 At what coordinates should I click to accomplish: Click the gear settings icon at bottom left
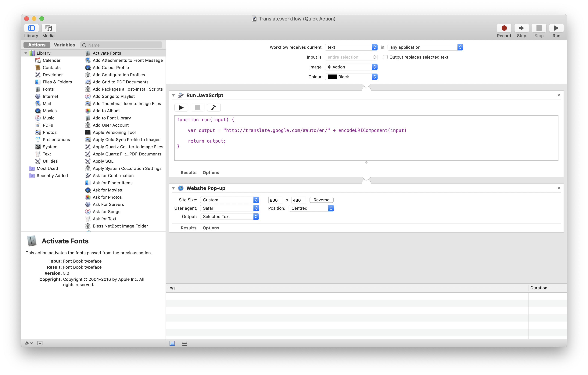tap(28, 343)
